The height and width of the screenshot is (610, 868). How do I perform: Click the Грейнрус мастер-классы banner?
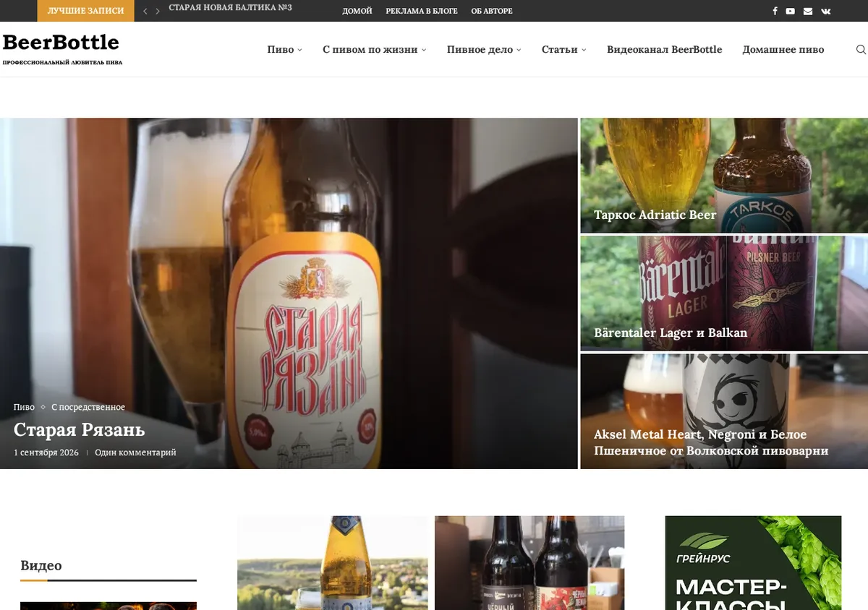[x=753, y=562]
